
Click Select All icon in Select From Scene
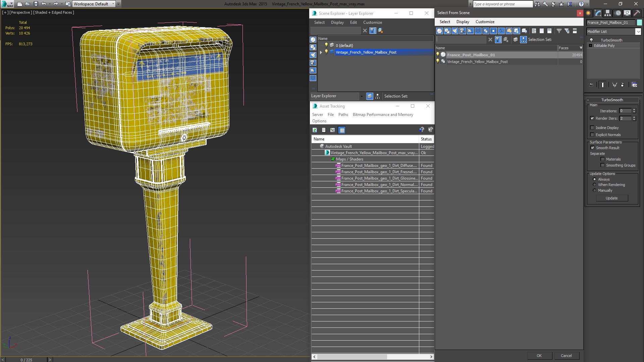point(534,31)
